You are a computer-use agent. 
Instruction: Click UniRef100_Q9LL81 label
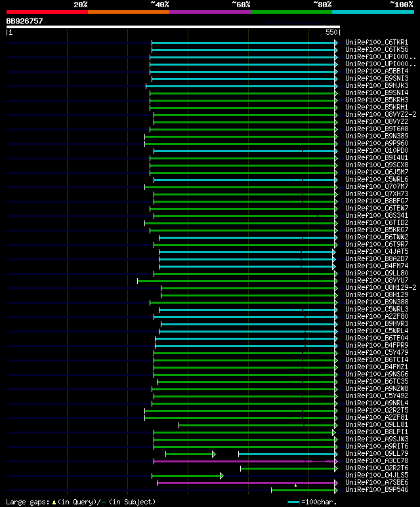click(x=377, y=425)
